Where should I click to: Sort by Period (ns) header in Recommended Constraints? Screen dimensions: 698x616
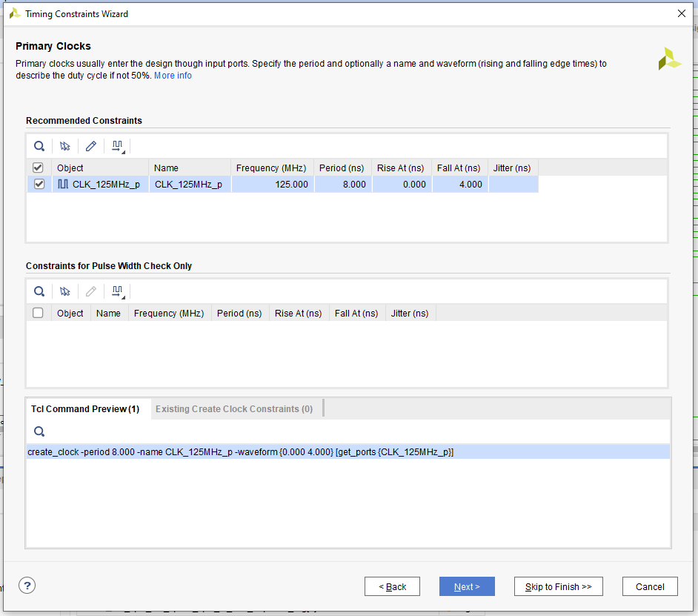click(x=343, y=168)
